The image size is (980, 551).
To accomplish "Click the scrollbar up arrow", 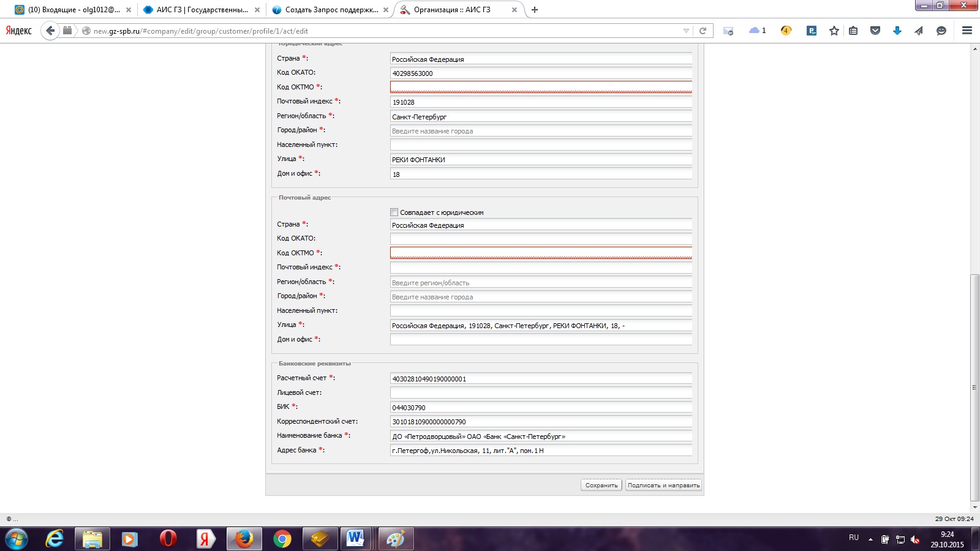I will (974, 48).
